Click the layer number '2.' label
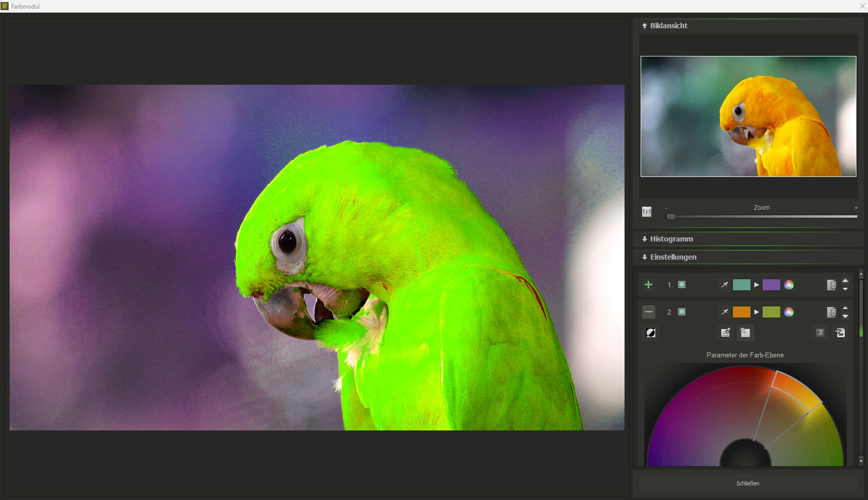This screenshot has width=868, height=500. pos(670,312)
